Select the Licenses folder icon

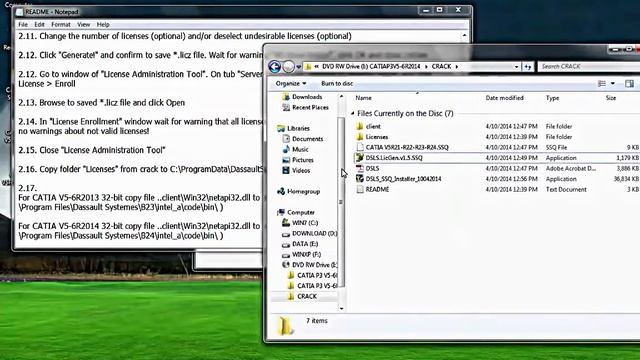pyautogui.click(x=360, y=137)
